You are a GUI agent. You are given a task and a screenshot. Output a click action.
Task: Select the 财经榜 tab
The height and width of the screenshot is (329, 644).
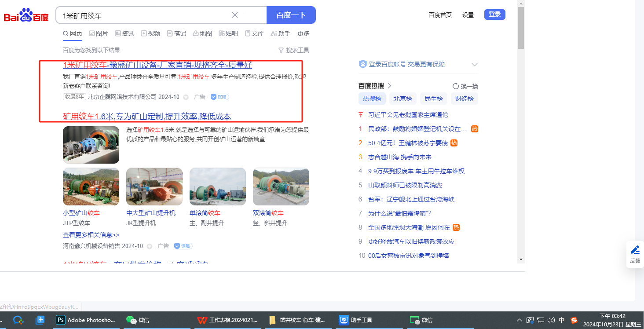pyautogui.click(x=465, y=99)
